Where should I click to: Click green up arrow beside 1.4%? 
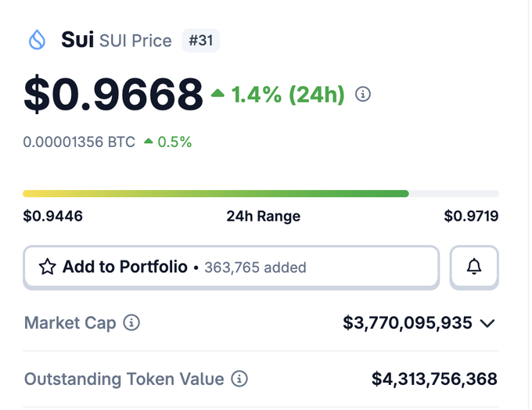point(217,94)
